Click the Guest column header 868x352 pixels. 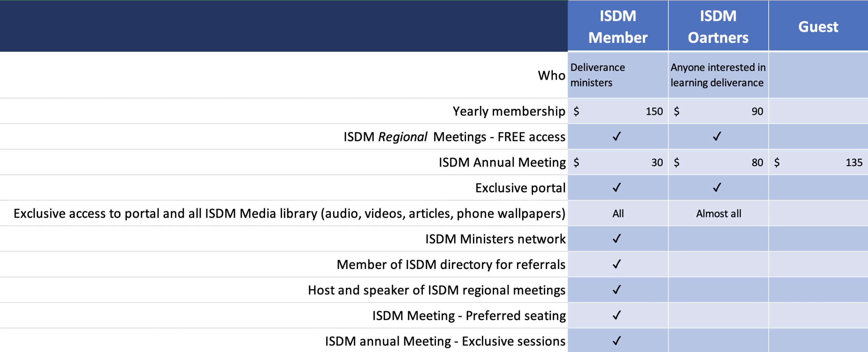pyautogui.click(x=818, y=26)
